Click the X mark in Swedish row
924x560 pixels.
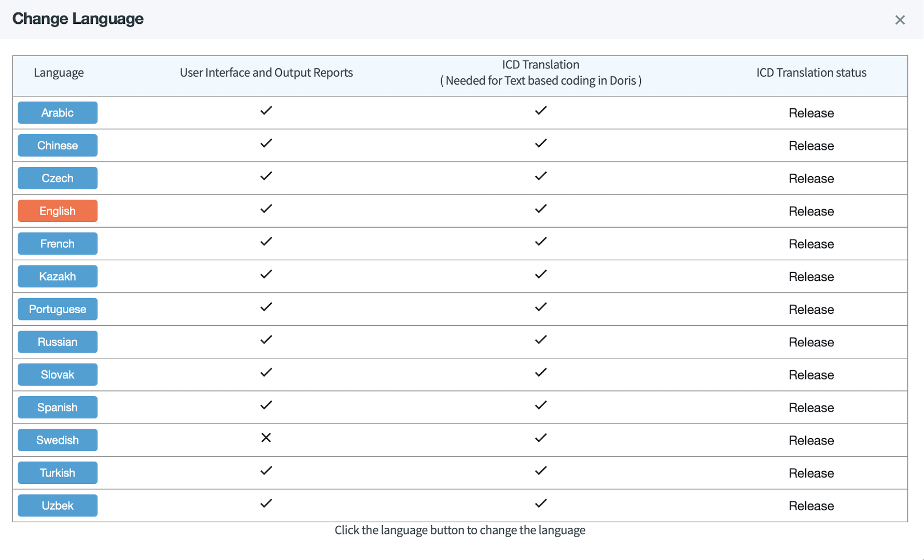[266, 438]
